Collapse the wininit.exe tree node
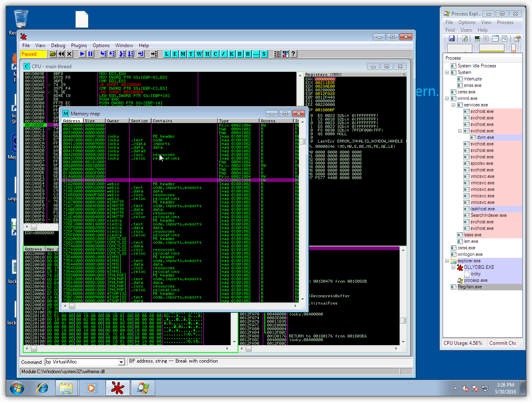Viewport: 532px width, 402px height. tap(447, 98)
